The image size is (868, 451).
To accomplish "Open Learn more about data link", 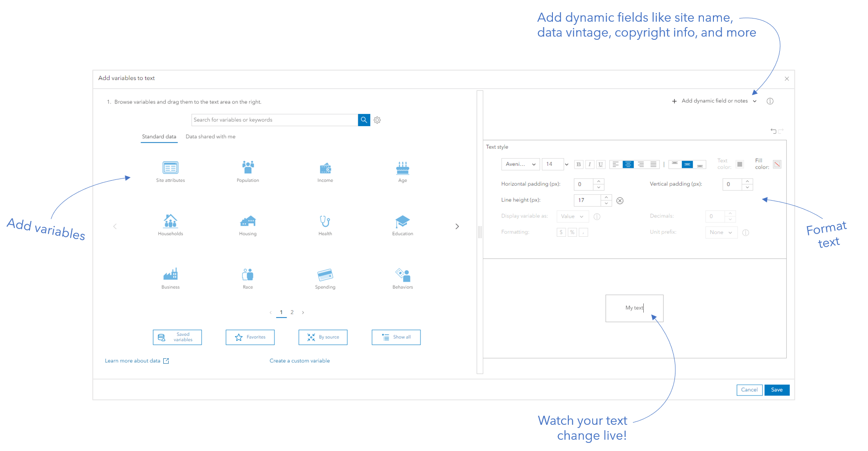I will pos(137,361).
